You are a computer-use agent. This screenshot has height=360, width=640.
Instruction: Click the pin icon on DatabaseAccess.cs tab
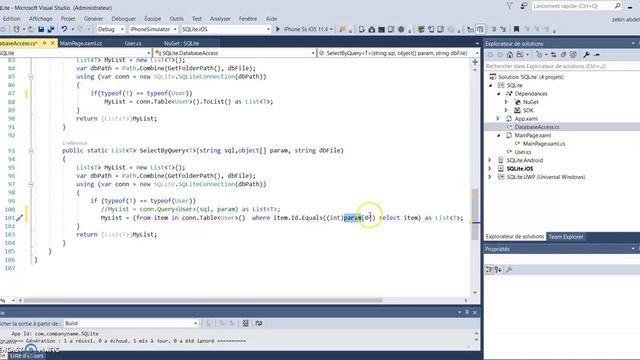[x=44, y=43]
